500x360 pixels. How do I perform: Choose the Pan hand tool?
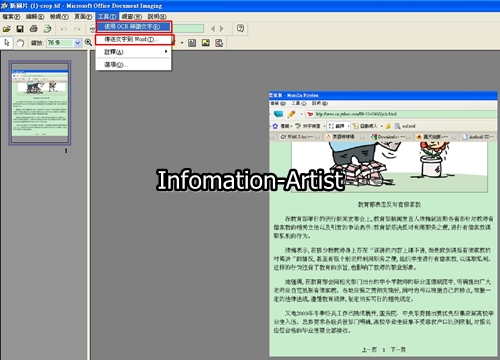20,43
